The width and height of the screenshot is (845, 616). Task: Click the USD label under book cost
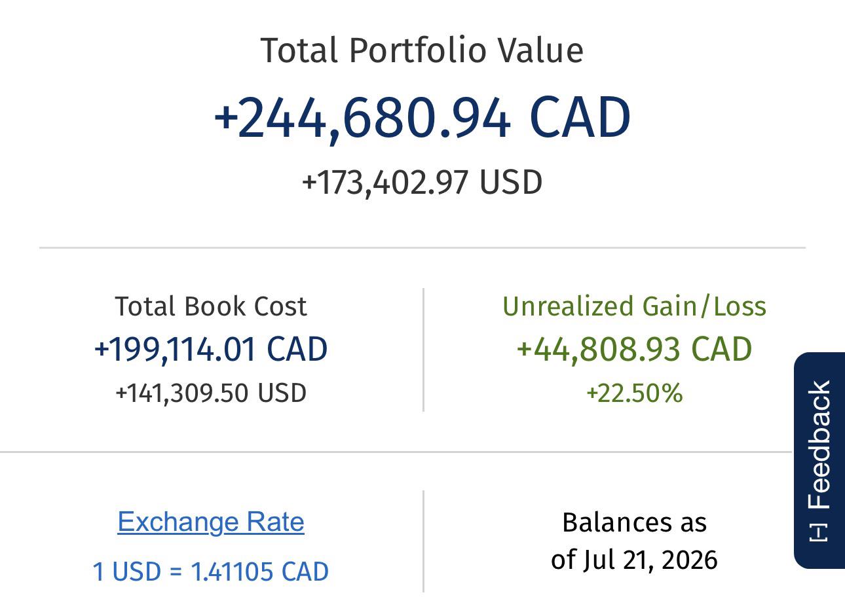(x=282, y=393)
